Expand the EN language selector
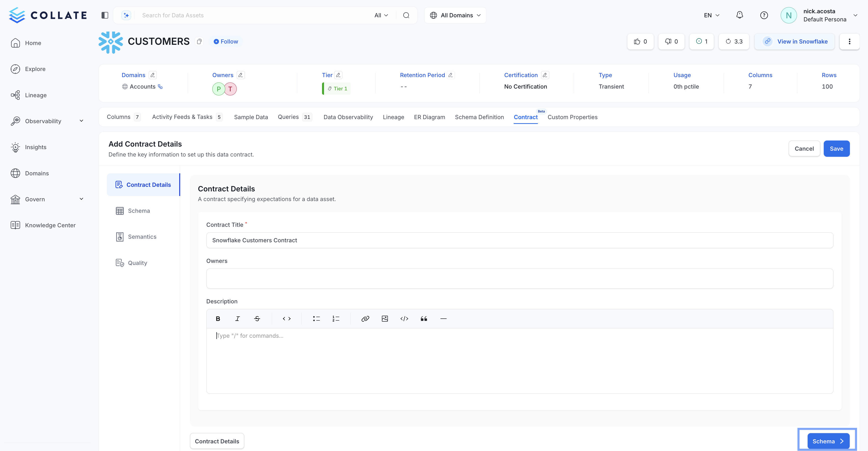868x451 pixels. [x=711, y=15]
